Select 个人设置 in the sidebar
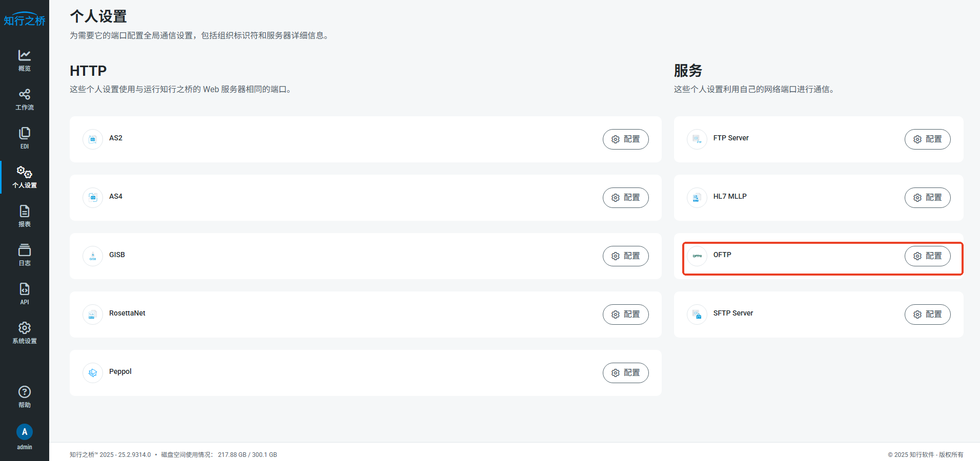The width and height of the screenshot is (980, 461). pos(24,177)
